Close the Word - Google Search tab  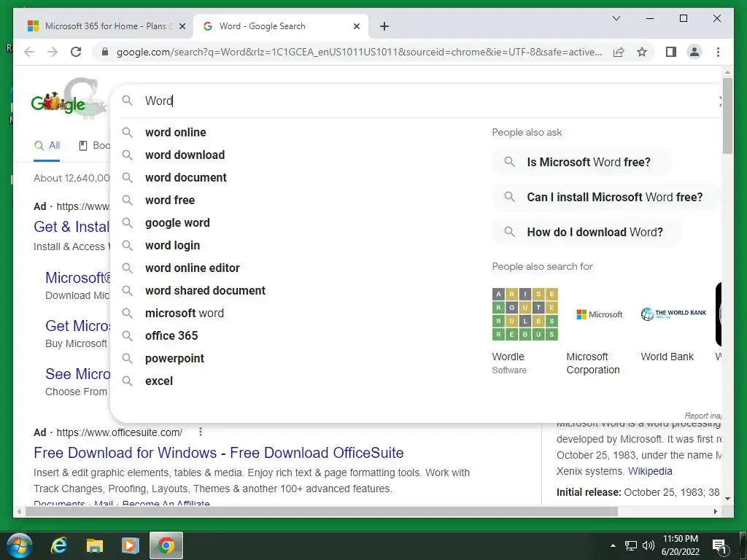pos(356,26)
